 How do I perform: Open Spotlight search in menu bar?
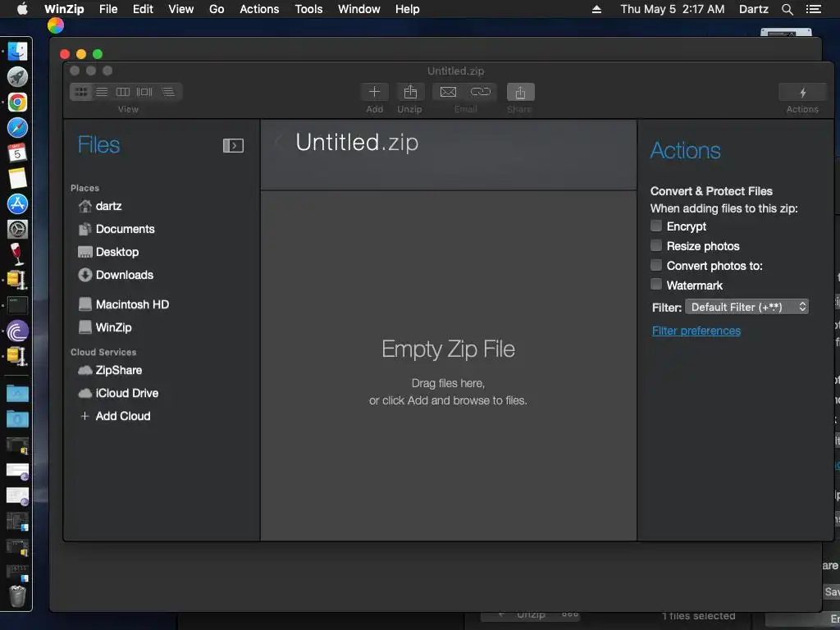[x=787, y=9]
